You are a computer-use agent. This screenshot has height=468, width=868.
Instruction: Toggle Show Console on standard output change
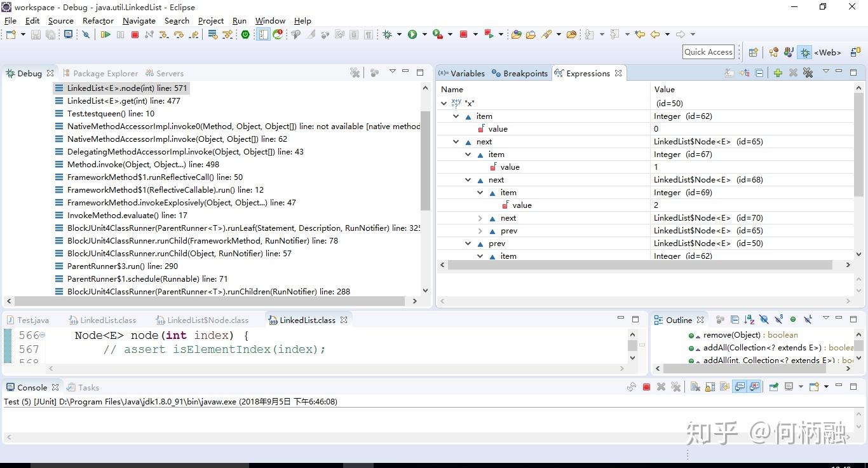coord(740,387)
